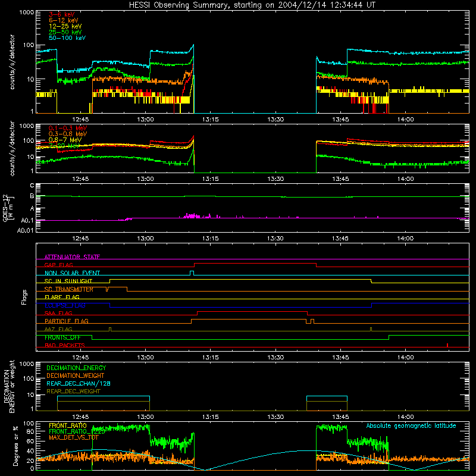Select the MAX_DET_VS_TOT legend label
This screenshot has width=476, height=476.
click(x=74, y=437)
